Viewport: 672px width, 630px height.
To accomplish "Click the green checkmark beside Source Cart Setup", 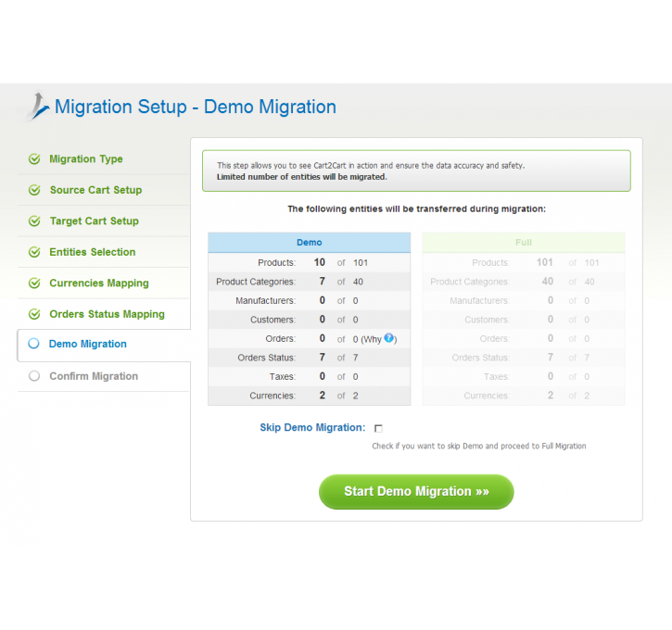I will point(34,190).
